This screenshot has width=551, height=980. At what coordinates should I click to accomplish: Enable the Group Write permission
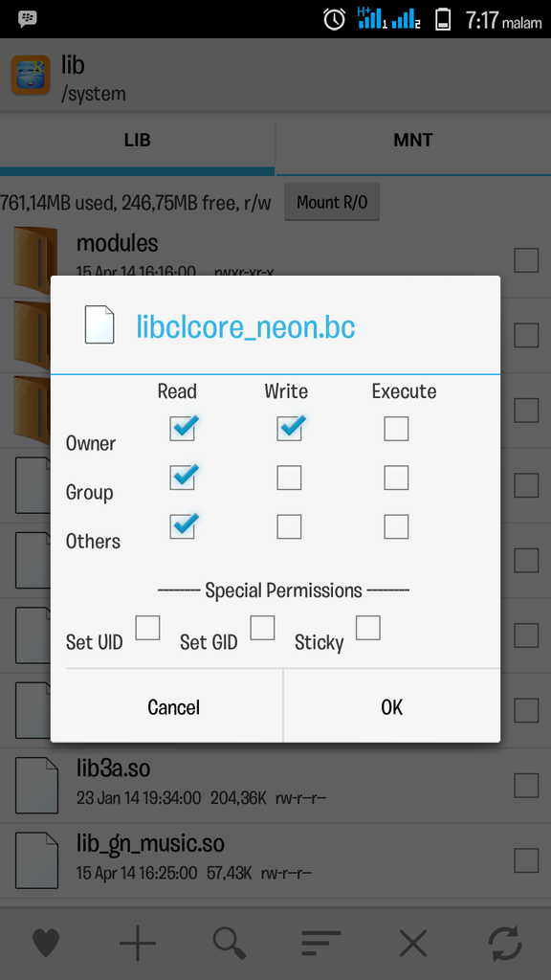pyautogui.click(x=289, y=478)
